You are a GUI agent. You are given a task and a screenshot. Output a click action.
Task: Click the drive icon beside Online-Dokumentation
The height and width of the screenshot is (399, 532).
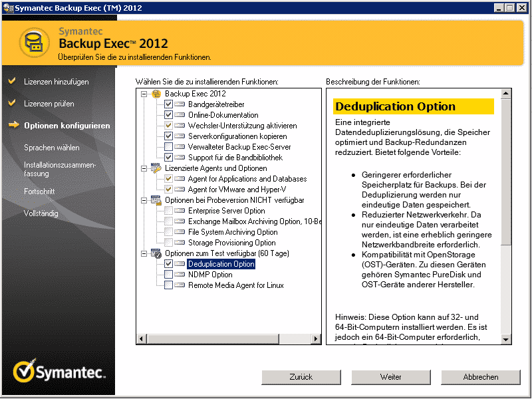(x=180, y=115)
